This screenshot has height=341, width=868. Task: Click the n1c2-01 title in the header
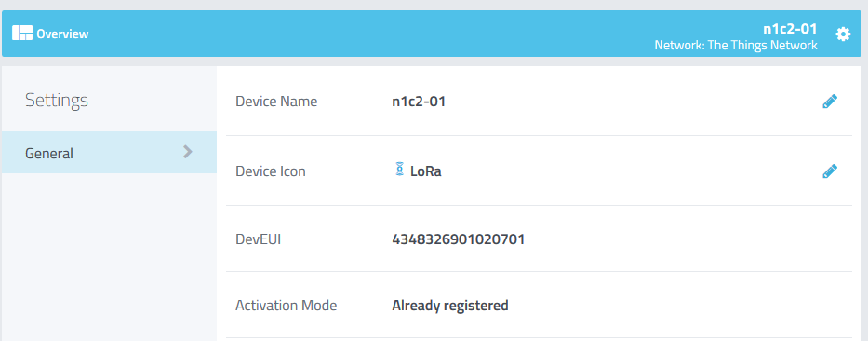[790, 29]
